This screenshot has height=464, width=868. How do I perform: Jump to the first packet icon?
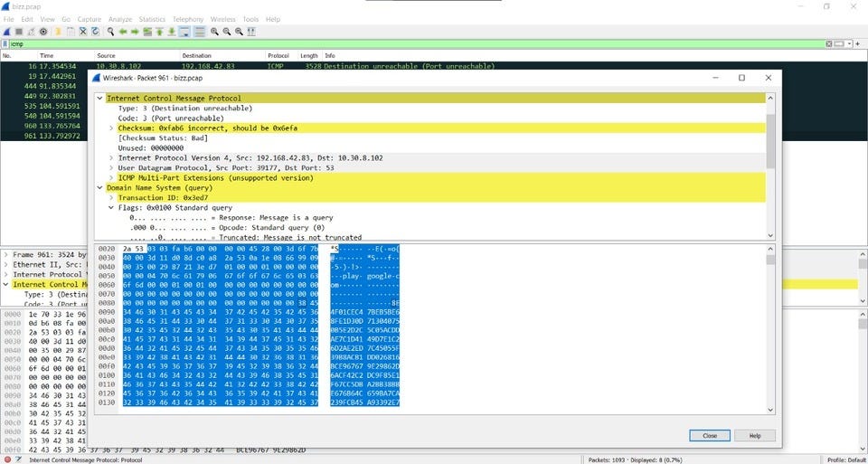pyautogui.click(x=159, y=32)
